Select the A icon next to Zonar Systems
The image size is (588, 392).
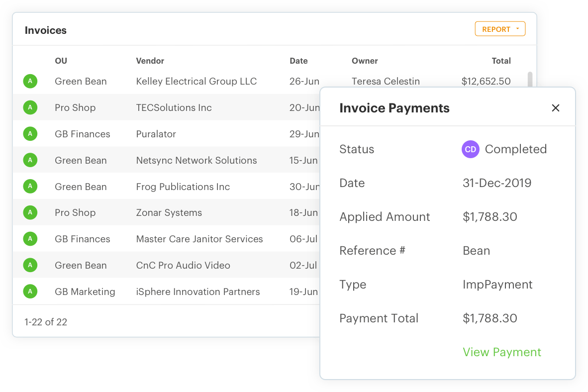click(x=30, y=212)
